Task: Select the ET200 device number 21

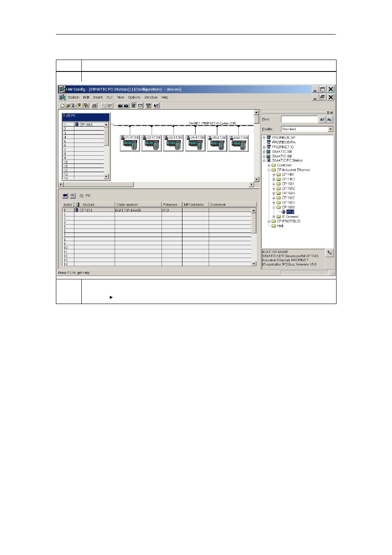Action: (x=130, y=143)
